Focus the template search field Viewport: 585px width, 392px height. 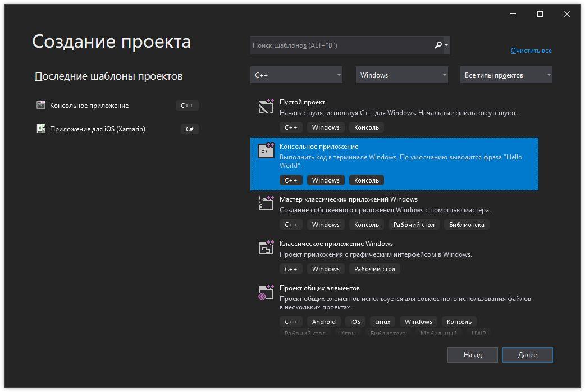coord(340,45)
